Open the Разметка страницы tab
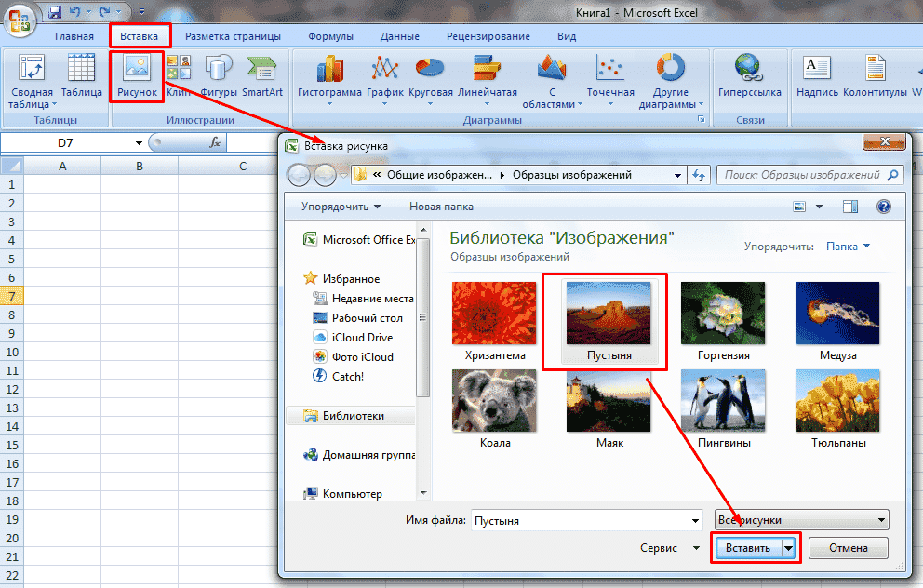 coord(233,36)
